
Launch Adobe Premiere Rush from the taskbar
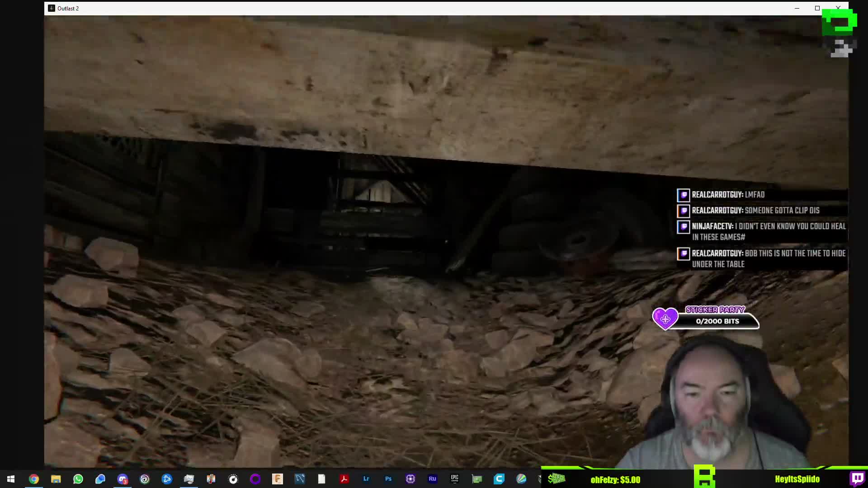pyautogui.click(x=433, y=479)
